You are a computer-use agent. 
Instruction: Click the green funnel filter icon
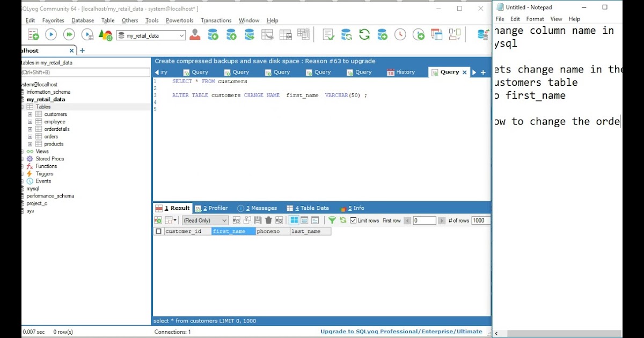tap(332, 221)
